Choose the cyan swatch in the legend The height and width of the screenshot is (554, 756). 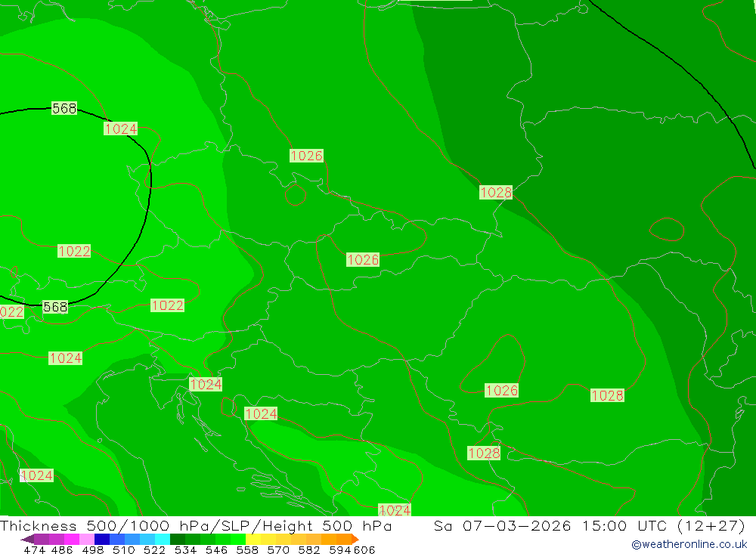click(163, 539)
